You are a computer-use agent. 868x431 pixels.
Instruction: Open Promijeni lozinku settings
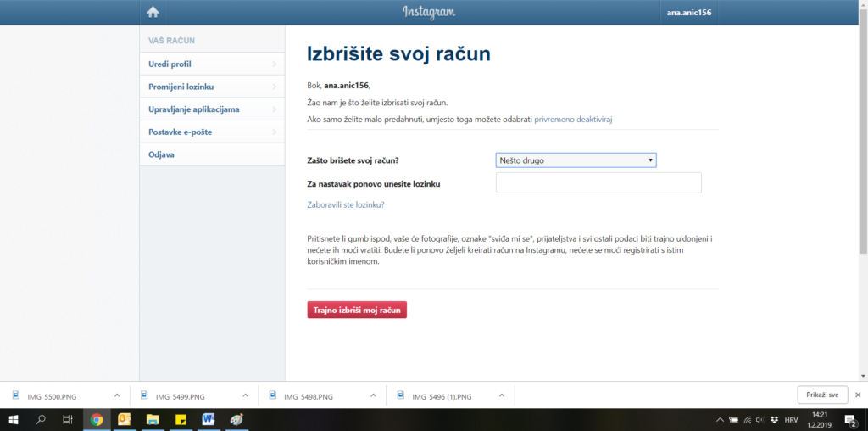click(213, 87)
